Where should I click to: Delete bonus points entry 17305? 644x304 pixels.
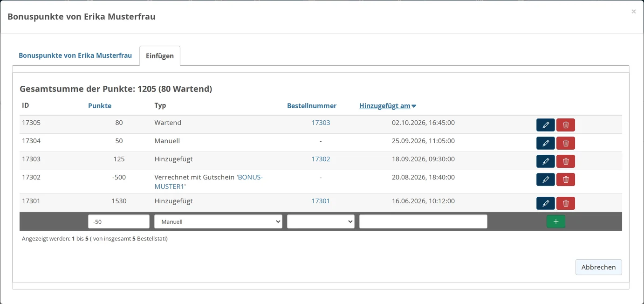pyautogui.click(x=566, y=125)
